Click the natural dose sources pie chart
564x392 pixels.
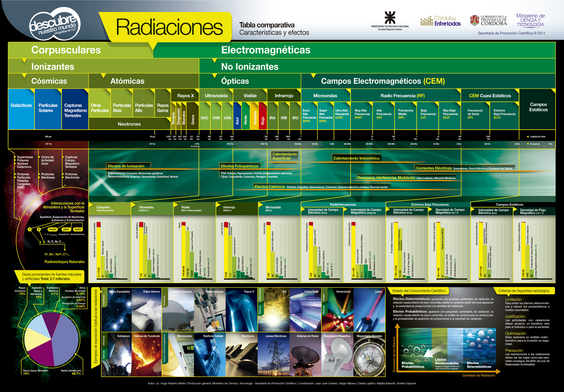point(51,339)
